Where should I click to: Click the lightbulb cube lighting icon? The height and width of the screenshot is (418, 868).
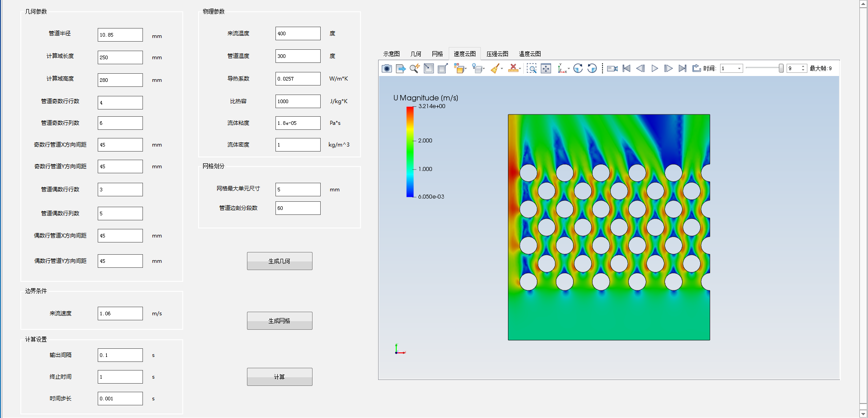pos(477,68)
